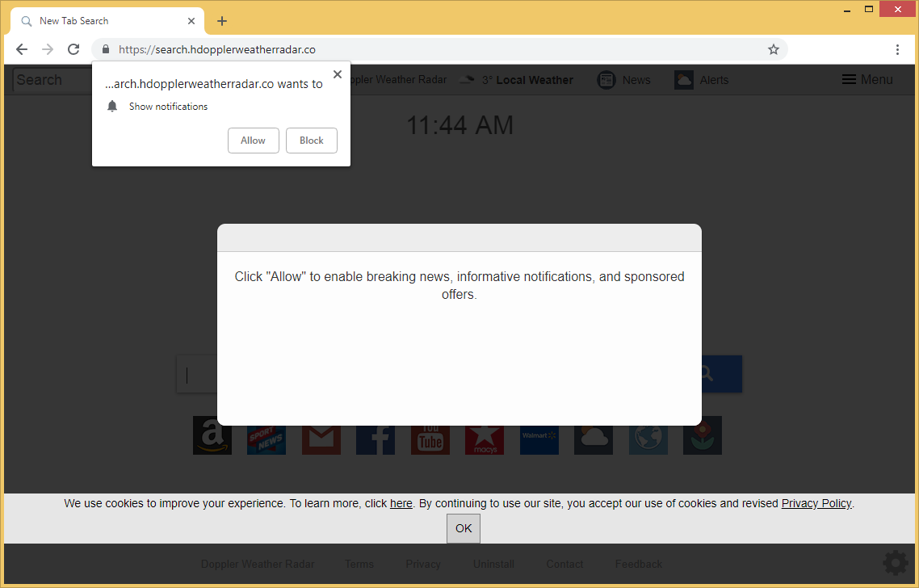
Task: Open Doppler Weather Radar footer link
Action: point(258,564)
